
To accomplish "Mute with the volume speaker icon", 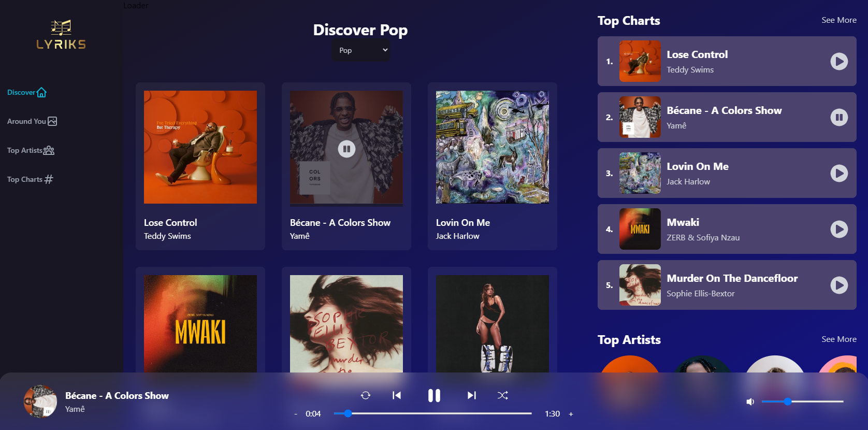I will (x=750, y=402).
